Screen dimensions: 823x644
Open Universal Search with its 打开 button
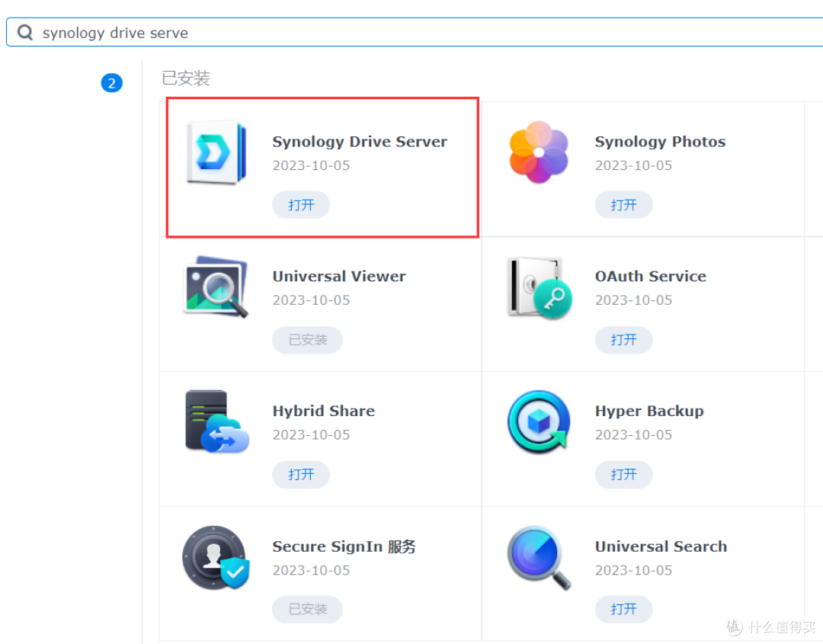click(x=623, y=610)
